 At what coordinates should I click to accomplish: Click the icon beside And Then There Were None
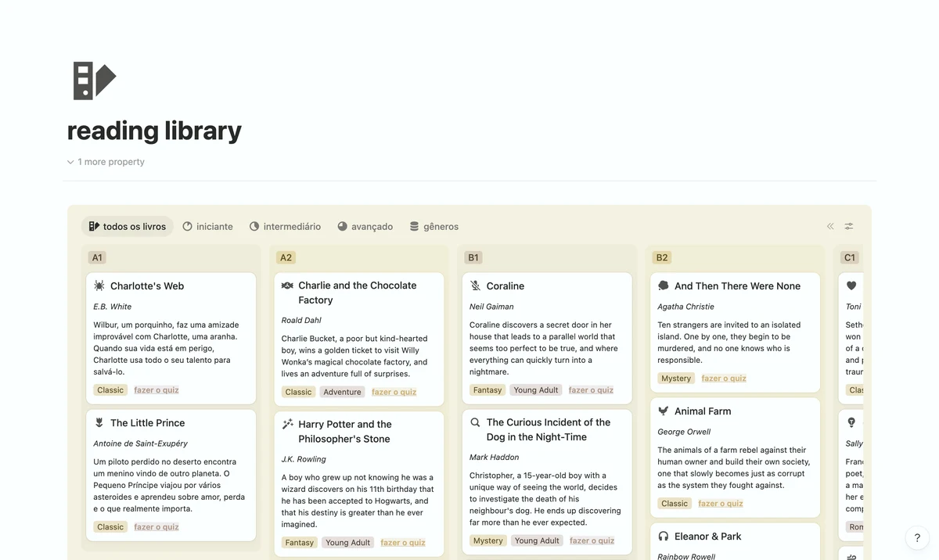(664, 286)
